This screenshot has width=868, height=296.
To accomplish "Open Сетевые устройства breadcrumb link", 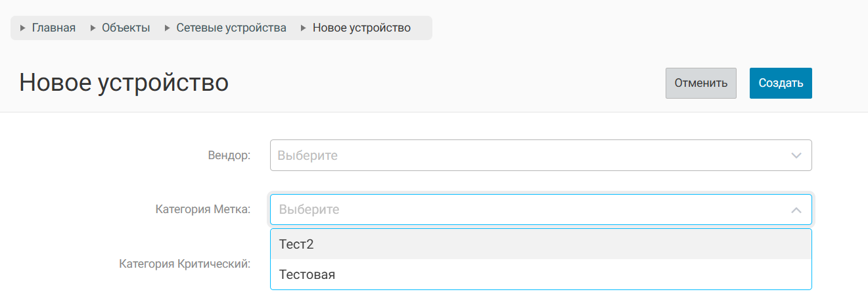I will coord(231,28).
